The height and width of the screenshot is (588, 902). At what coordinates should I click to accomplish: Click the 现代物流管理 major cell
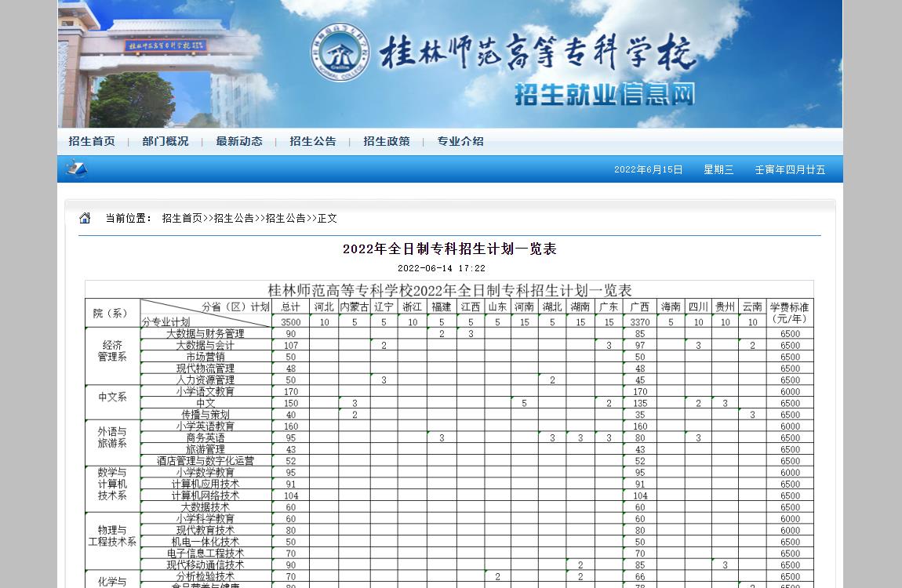[x=205, y=368]
